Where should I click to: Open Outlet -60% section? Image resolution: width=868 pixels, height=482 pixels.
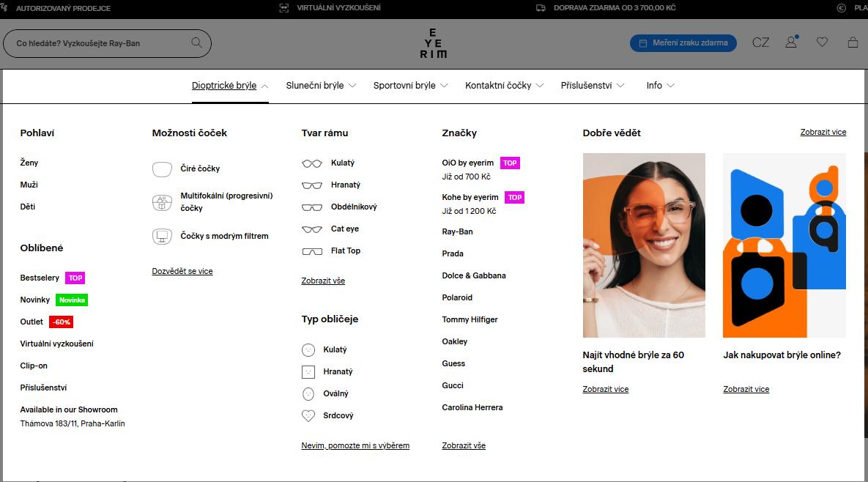click(x=46, y=322)
